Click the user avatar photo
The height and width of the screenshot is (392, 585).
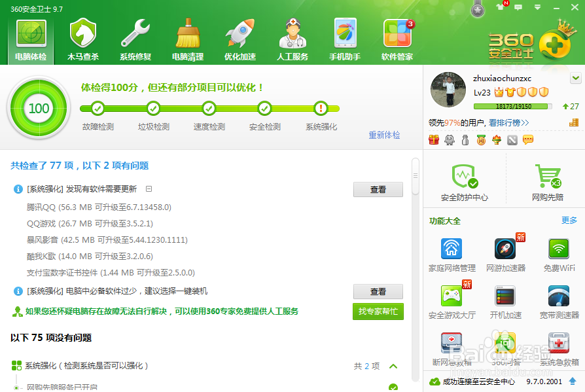pos(448,90)
